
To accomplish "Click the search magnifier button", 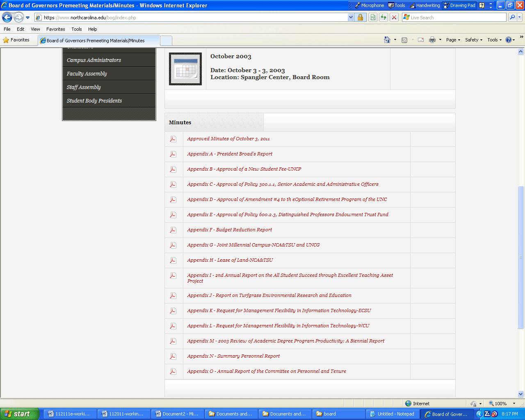I will (512, 18).
